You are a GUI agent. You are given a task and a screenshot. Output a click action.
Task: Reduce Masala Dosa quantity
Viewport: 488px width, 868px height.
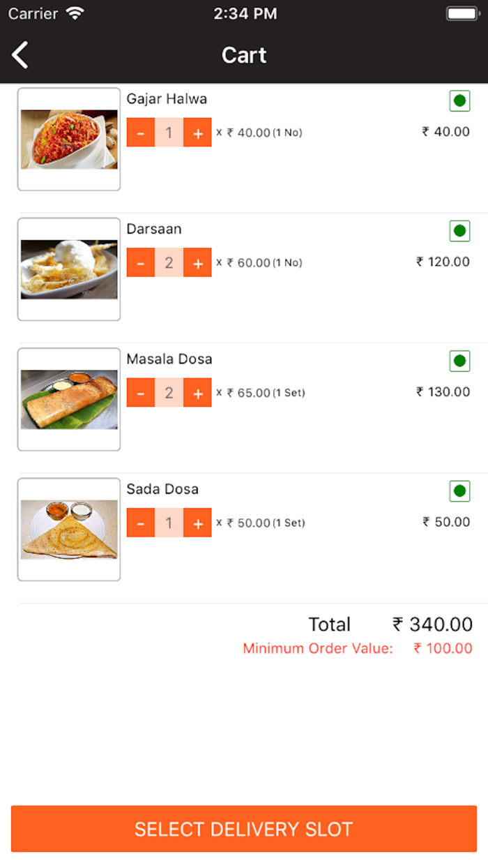pyautogui.click(x=141, y=393)
